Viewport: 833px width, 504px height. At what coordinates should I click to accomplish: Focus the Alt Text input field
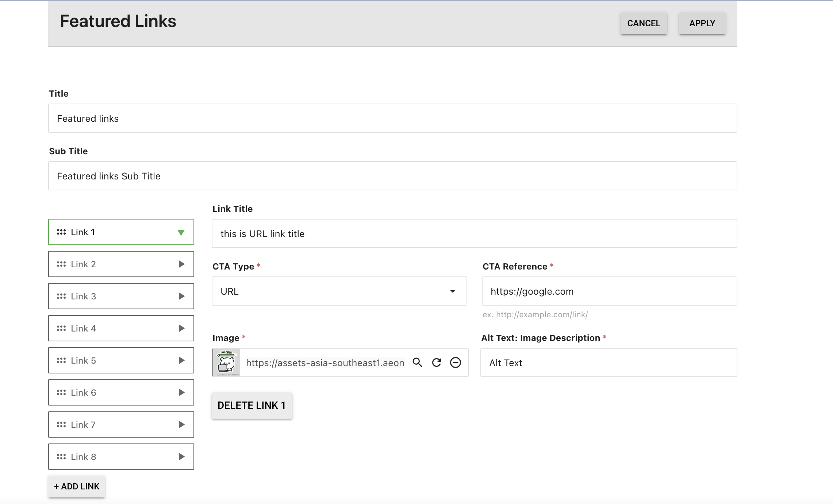609,363
